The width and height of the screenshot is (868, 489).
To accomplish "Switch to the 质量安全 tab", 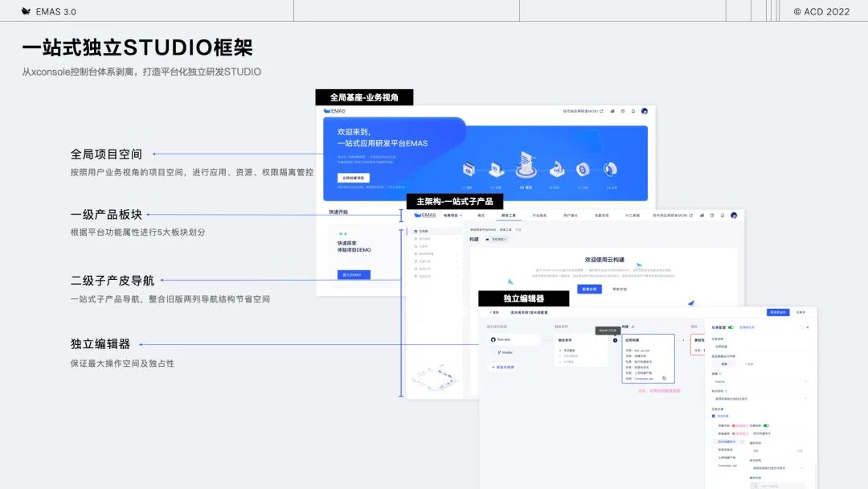I will coord(601,216).
